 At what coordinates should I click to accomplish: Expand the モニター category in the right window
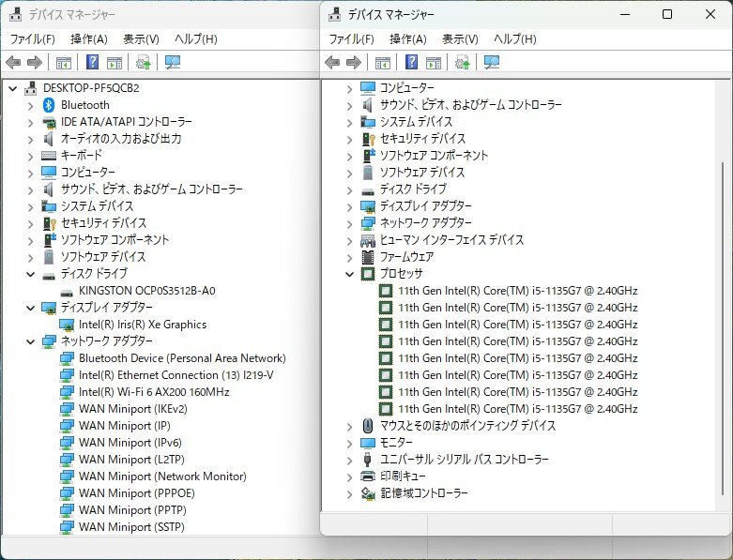point(349,443)
